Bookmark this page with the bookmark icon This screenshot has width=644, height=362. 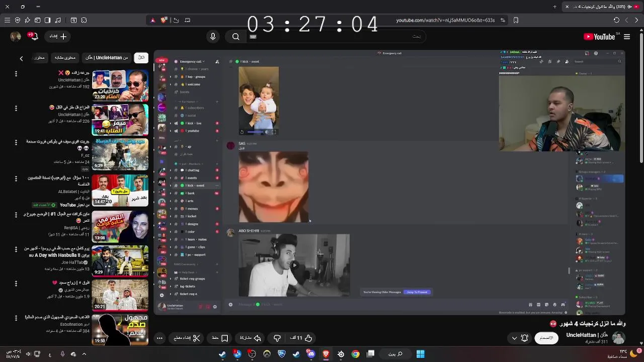[516, 20]
